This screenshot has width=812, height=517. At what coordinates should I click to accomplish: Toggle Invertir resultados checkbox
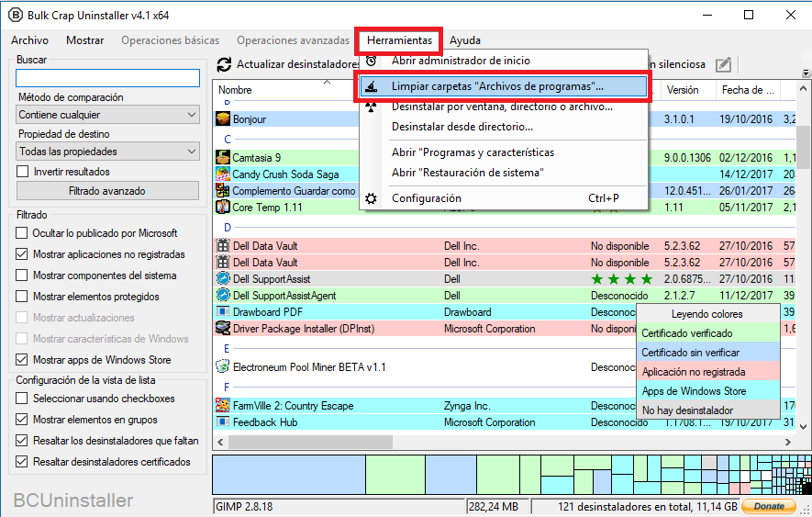[22, 172]
